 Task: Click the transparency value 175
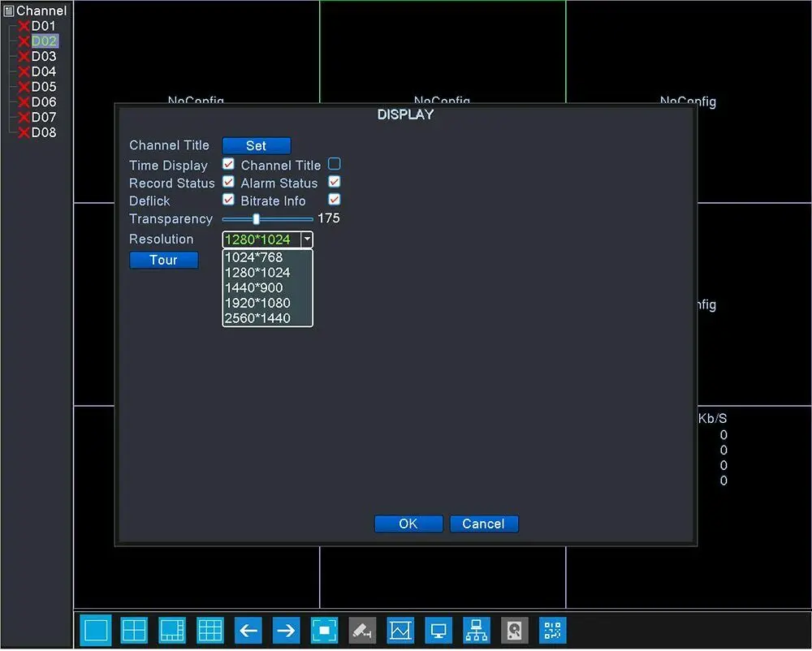[x=329, y=218]
